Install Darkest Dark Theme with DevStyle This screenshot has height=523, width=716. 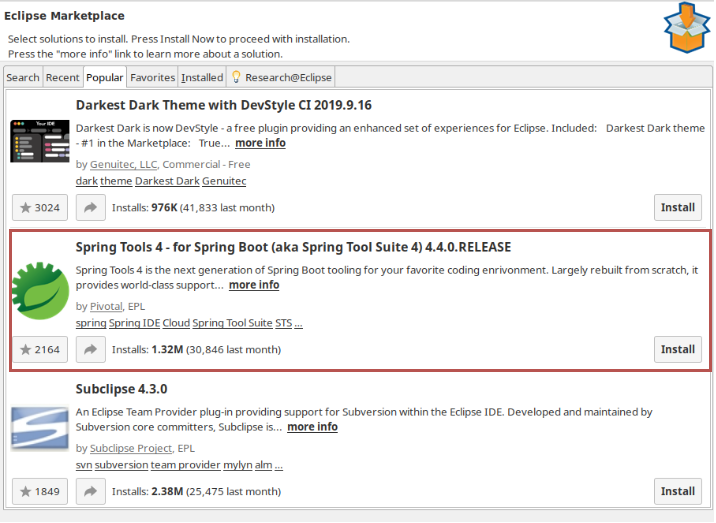pos(678,208)
